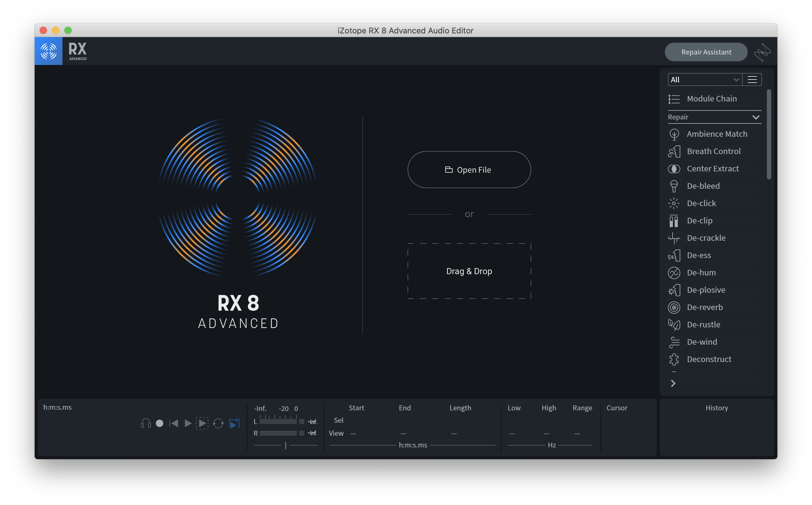Click the Drag & Drop area
This screenshot has height=505, width=812.
click(x=469, y=271)
